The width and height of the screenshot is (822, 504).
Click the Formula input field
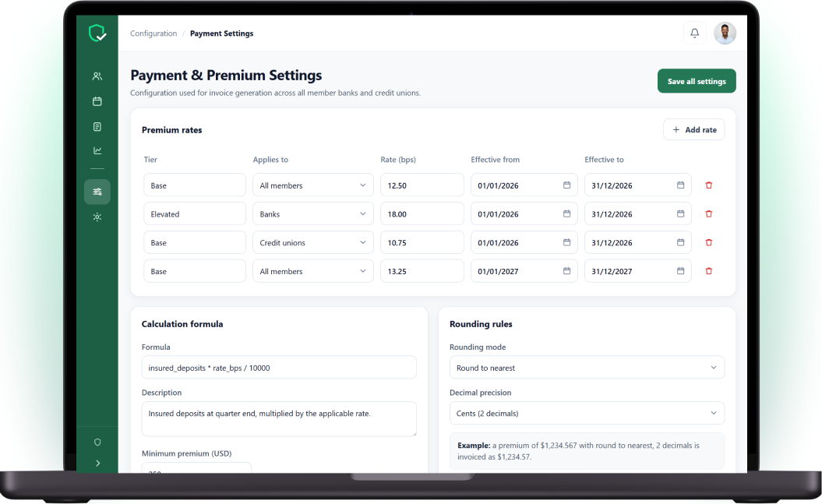(279, 367)
